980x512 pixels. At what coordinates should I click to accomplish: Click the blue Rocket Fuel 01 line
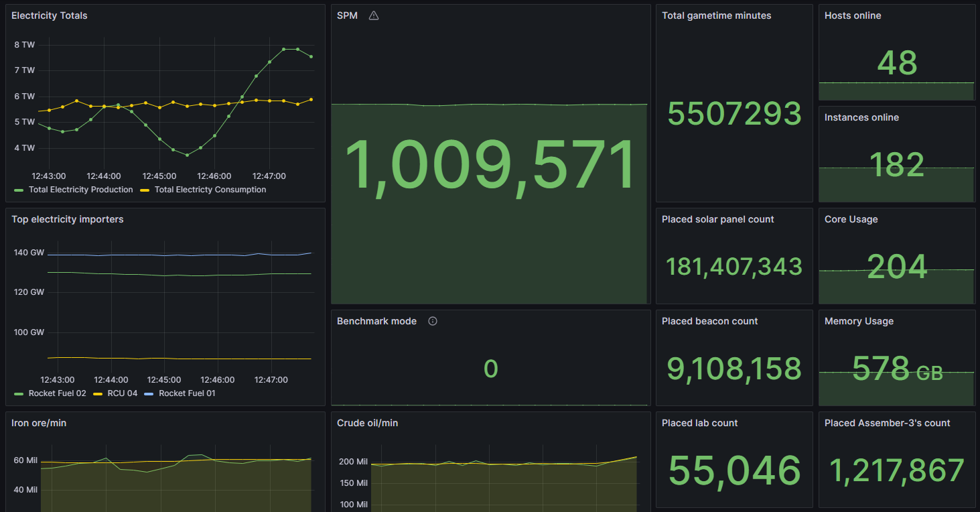click(x=180, y=255)
